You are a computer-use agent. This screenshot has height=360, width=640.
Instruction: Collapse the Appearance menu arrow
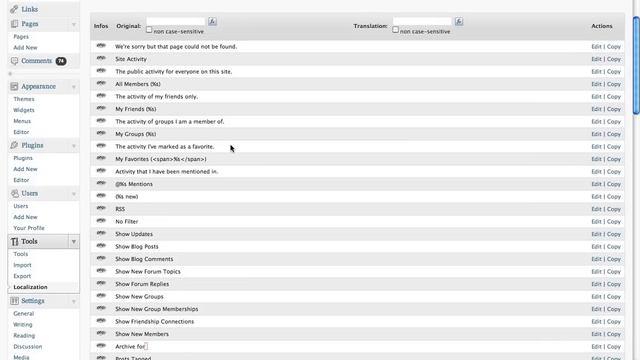tap(74, 87)
